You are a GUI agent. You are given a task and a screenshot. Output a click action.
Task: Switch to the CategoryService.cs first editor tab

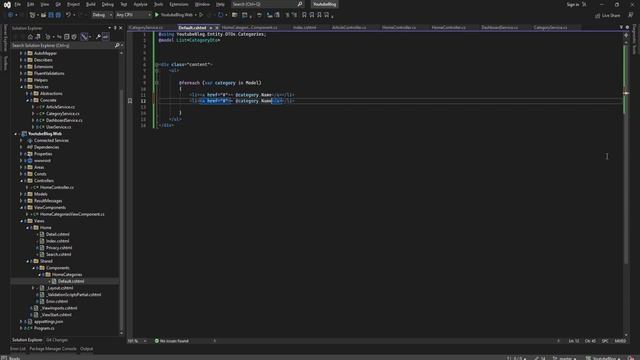146,27
